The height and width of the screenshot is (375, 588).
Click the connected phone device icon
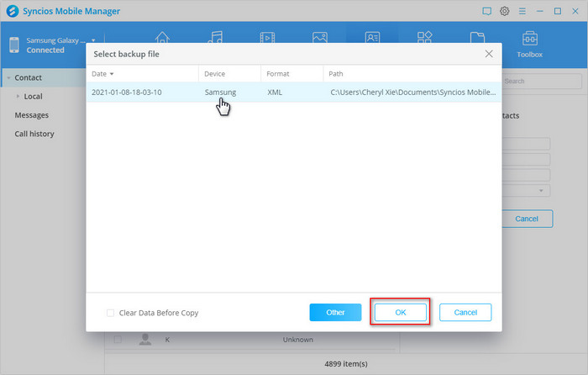14,45
